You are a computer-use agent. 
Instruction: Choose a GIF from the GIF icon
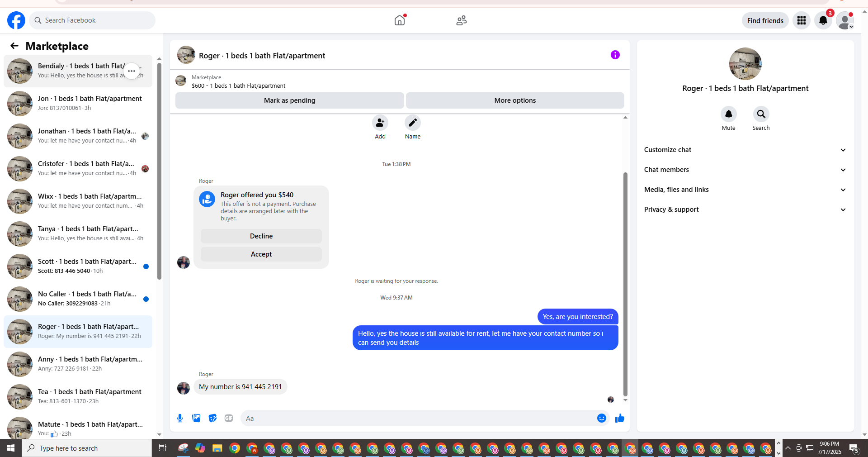point(229,418)
